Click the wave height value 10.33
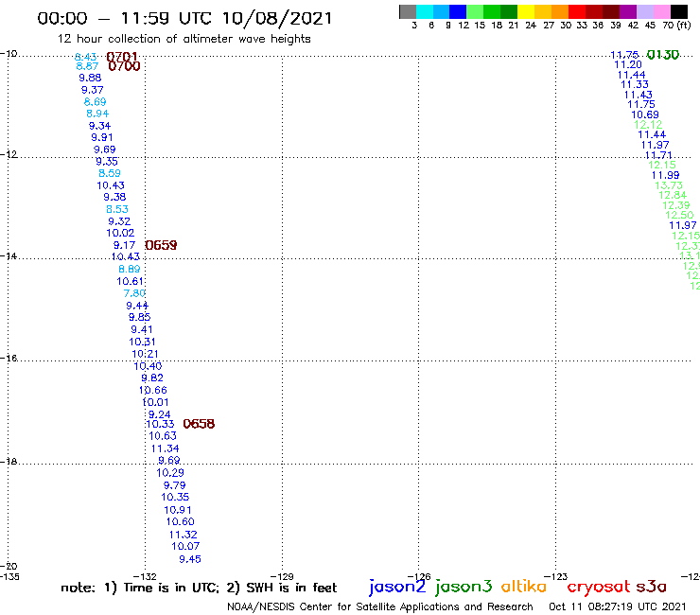The width and height of the screenshot is (700, 615). pyautogui.click(x=160, y=424)
